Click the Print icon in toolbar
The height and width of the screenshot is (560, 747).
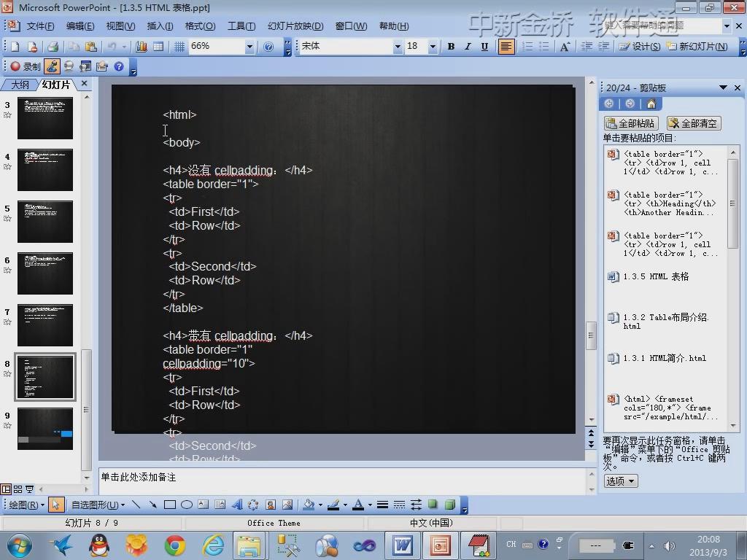pyautogui.click(x=53, y=47)
